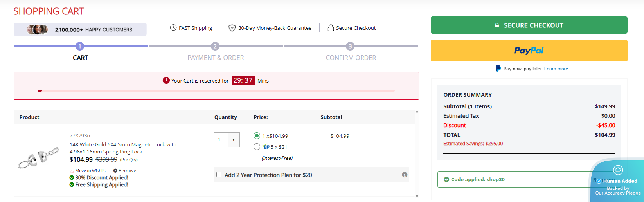Image resolution: width=644 pixels, height=202 pixels.
Task: Click the Move to Wishlist heart icon
Action: pyautogui.click(x=72, y=171)
